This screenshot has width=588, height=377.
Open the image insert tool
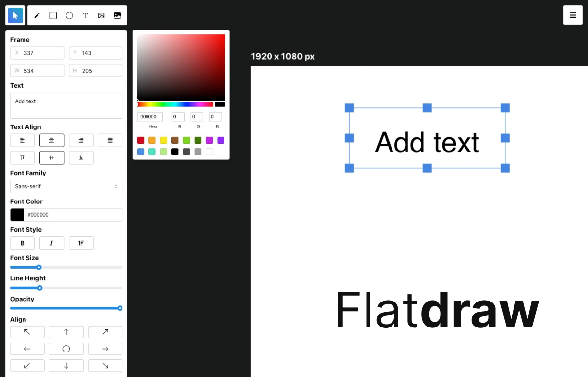(x=101, y=15)
